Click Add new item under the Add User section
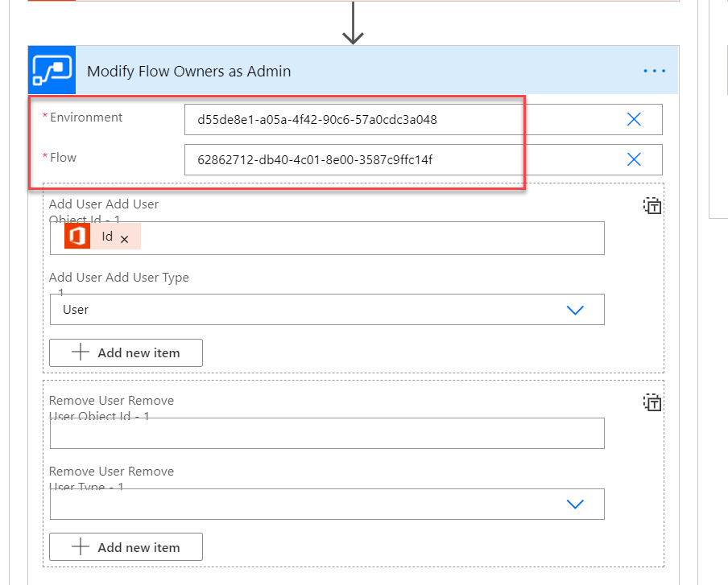This screenshot has width=728, height=585. coord(126,352)
